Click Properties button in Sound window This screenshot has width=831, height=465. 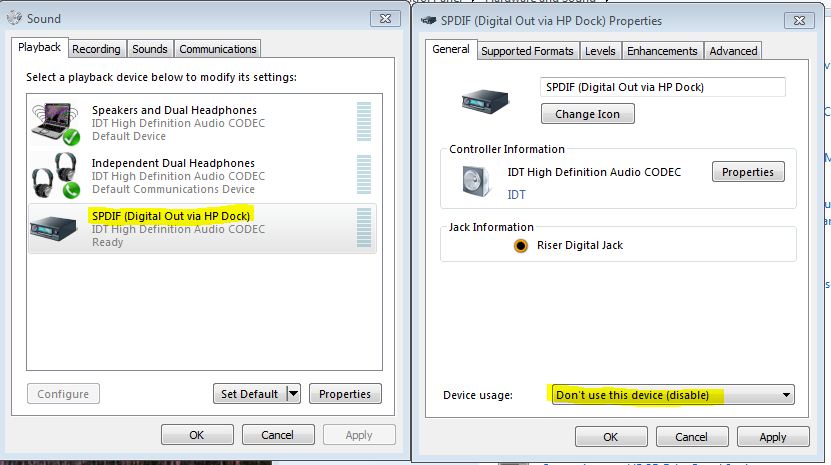click(345, 394)
